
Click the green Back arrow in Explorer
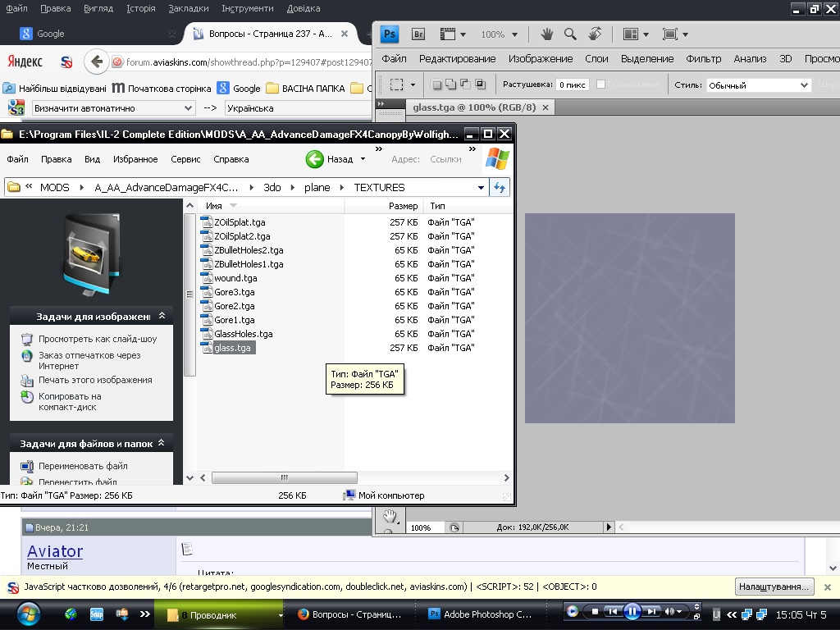pos(315,159)
